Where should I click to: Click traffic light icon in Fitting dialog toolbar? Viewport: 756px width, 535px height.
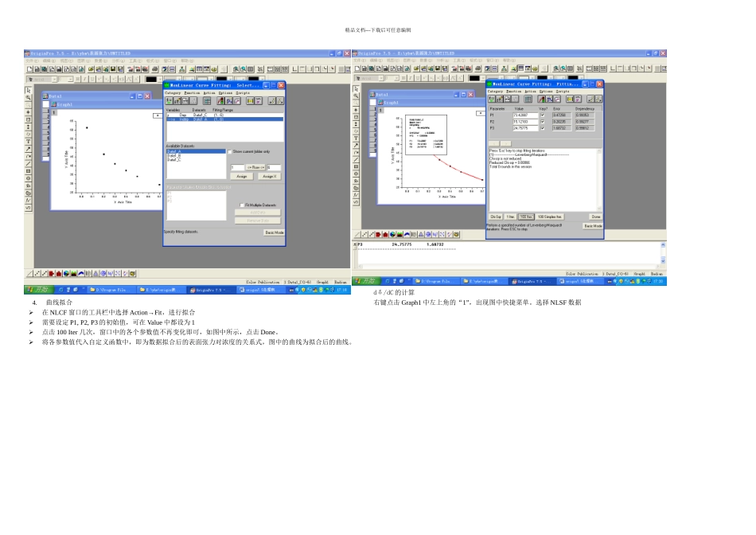[542, 99]
